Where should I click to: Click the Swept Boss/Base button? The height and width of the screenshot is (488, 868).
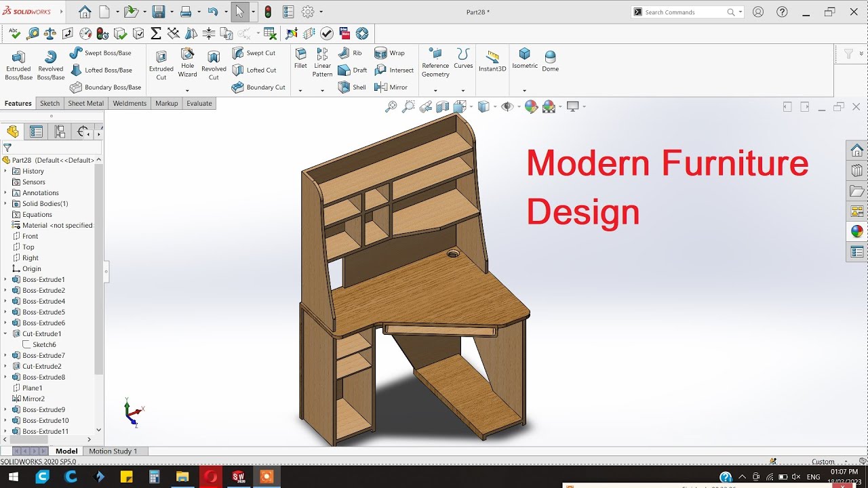(100, 53)
